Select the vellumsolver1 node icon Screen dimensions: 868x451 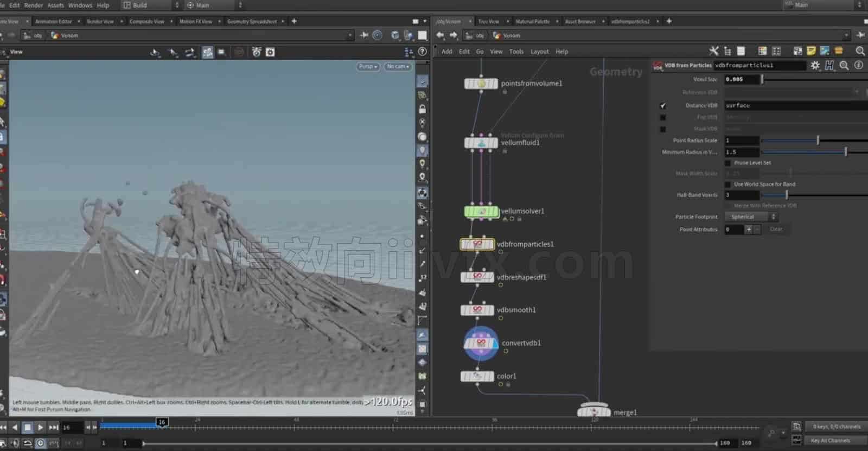pos(481,211)
